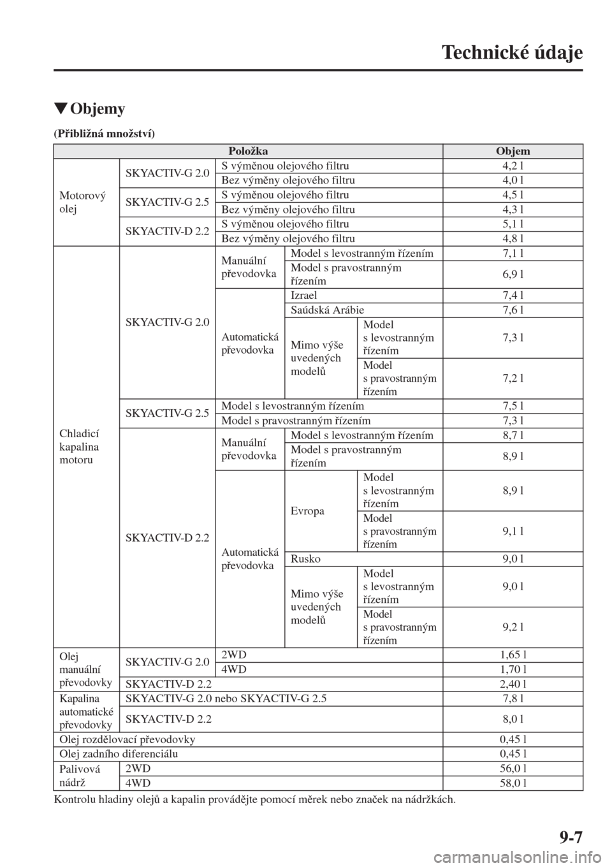
Task: Click the "8,0 l" volume cell
Action: click(x=513, y=720)
